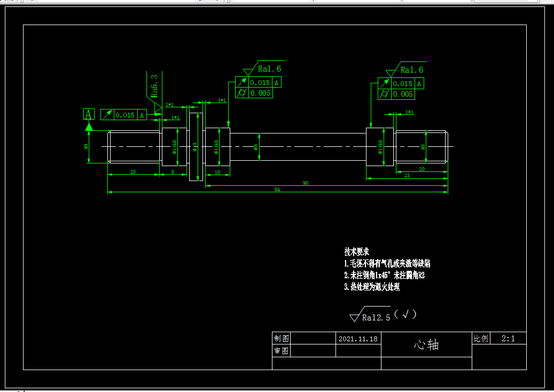The image size is (554, 392).
Task: Click the φ8 shaft diameter dimension
Action: [256, 147]
